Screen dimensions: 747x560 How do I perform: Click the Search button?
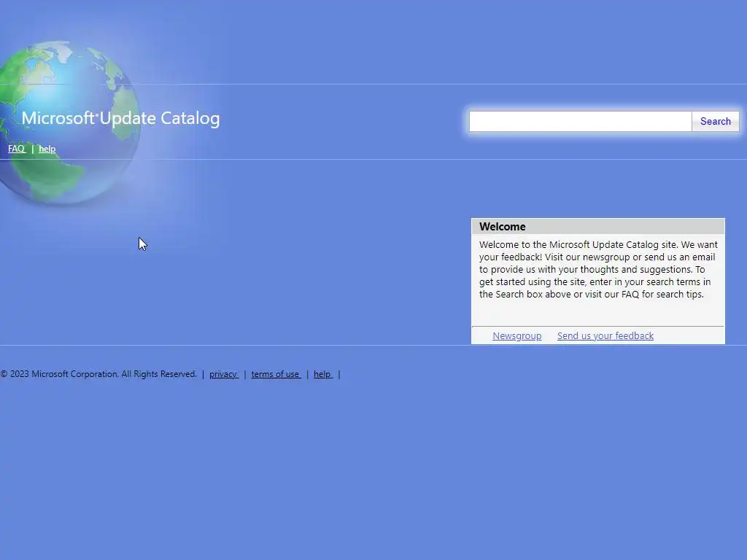click(715, 122)
